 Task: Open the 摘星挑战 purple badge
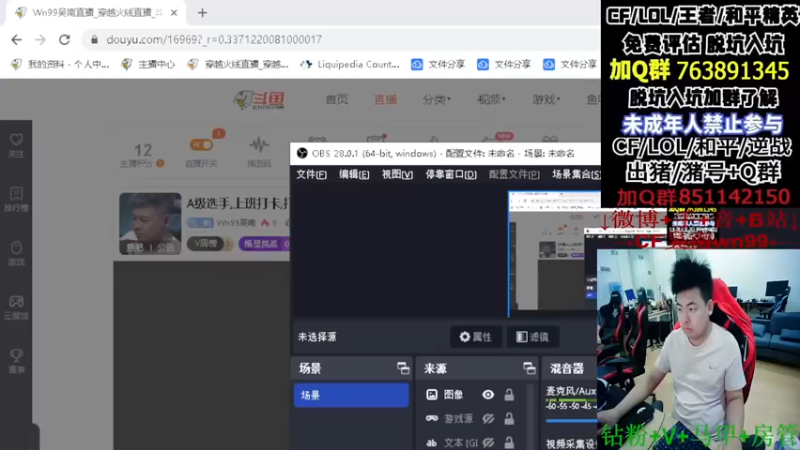tap(263, 244)
